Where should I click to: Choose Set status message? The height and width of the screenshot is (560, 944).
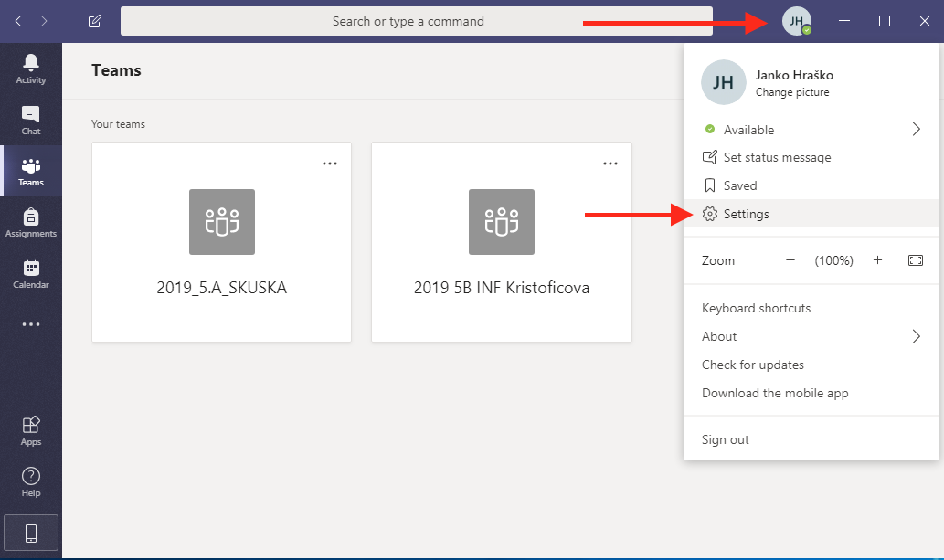pos(777,157)
